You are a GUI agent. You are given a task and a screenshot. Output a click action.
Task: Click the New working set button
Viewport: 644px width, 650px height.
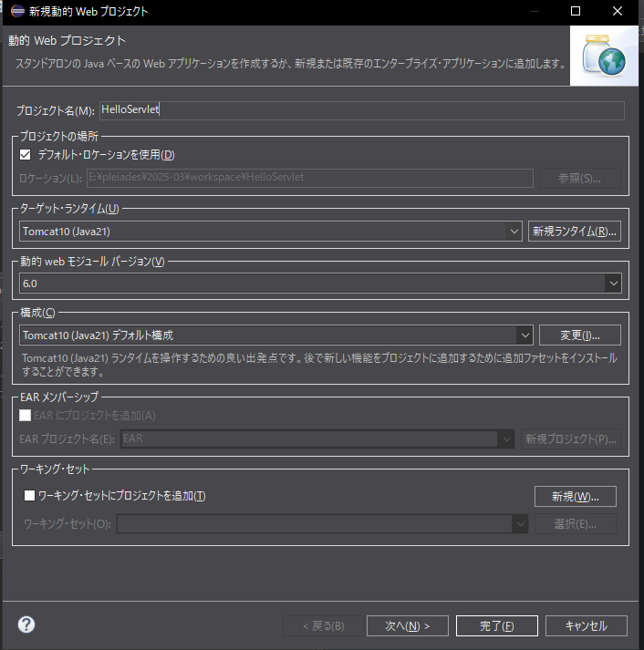click(575, 497)
